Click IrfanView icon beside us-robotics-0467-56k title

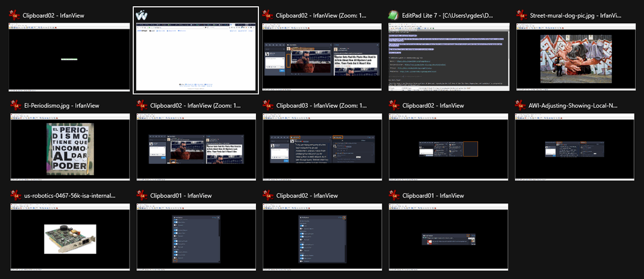pyautogui.click(x=15, y=196)
